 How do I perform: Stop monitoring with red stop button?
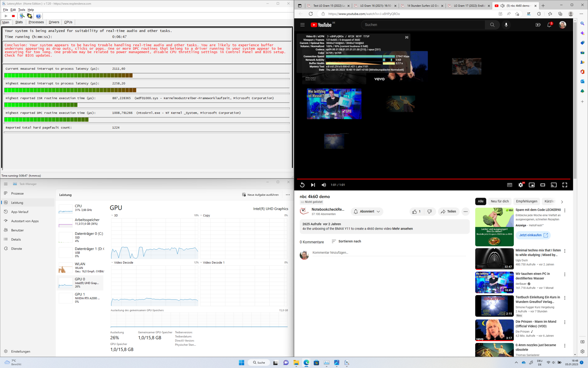[13, 16]
